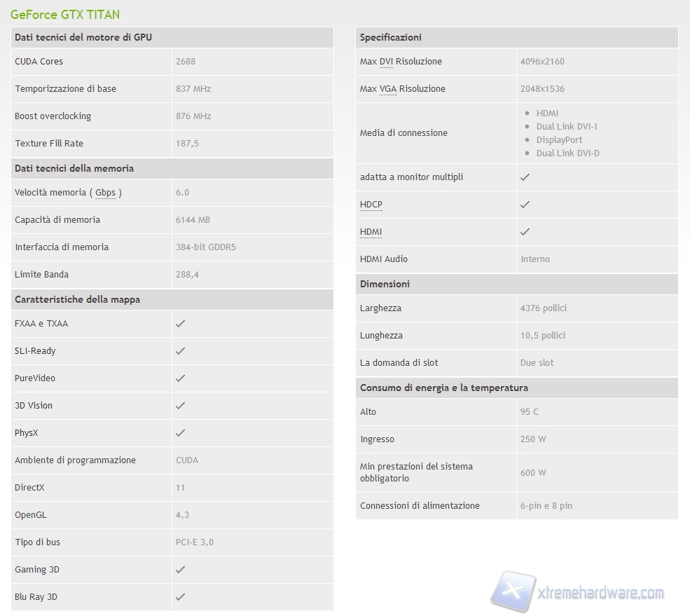Image resolution: width=690 pixels, height=616 pixels.
Task: Click the underlined HDCP label
Action: pos(371,205)
